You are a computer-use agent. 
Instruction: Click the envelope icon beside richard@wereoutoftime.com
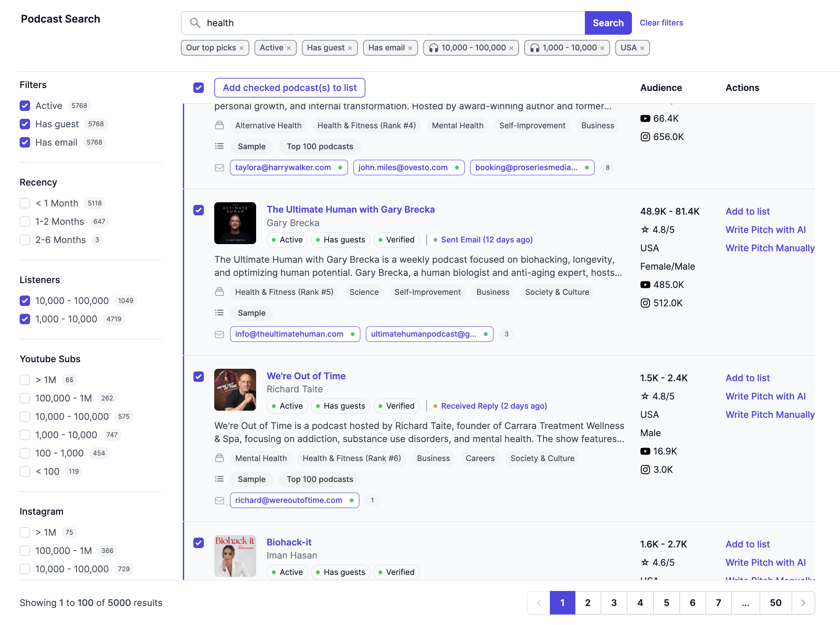click(x=219, y=501)
